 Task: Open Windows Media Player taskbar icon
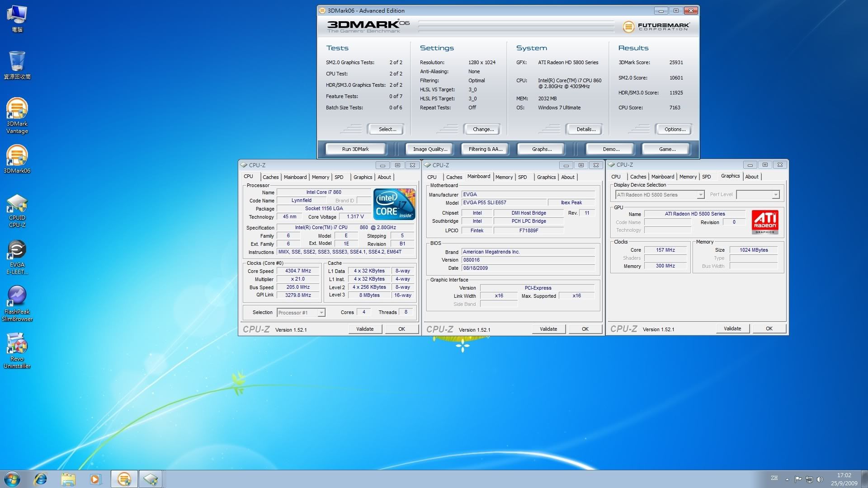[95, 479]
